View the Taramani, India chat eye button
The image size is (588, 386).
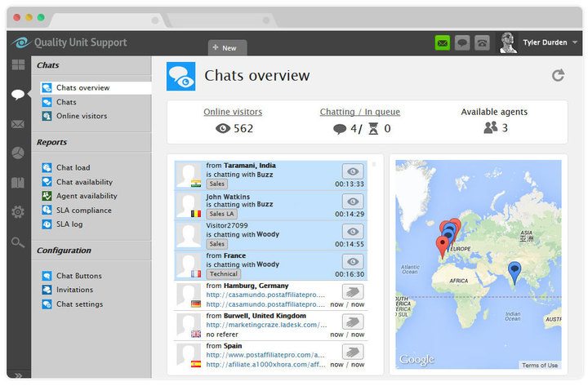(x=353, y=171)
